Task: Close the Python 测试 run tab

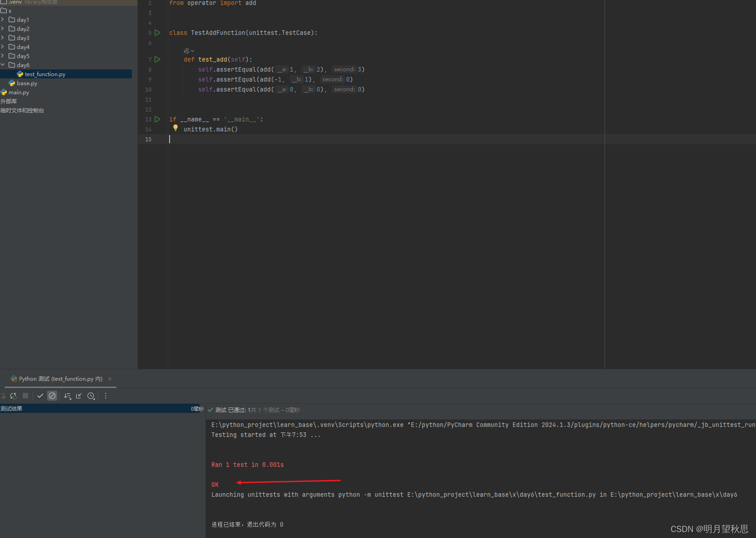Action: [x=110, y=379]
